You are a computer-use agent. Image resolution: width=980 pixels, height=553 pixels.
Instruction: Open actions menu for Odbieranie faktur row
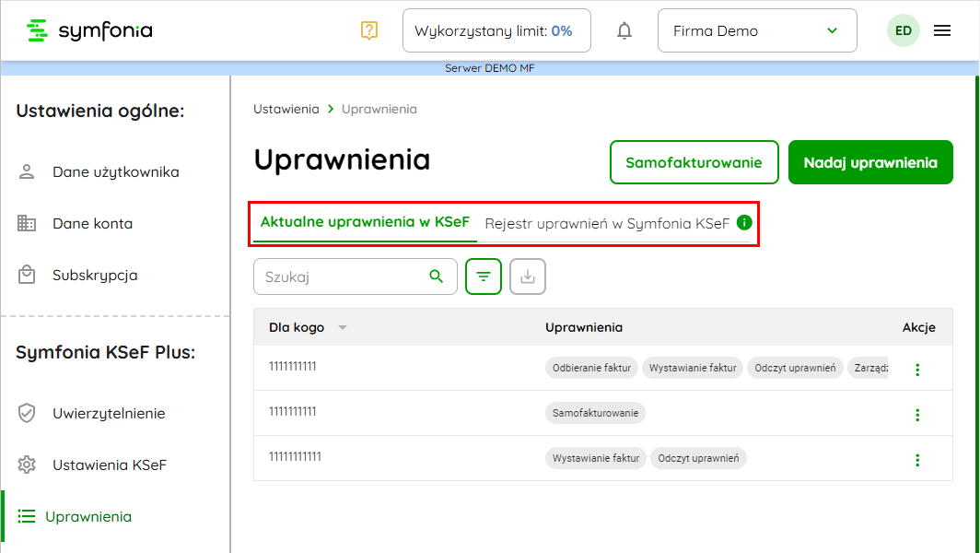tap(917, 370)
